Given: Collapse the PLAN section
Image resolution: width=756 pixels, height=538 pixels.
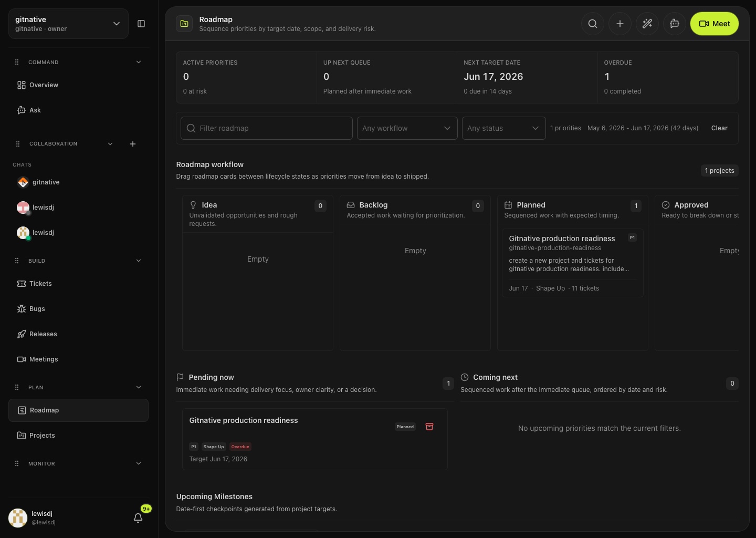Looking at the screenshot, I should (x=139, y=387).
